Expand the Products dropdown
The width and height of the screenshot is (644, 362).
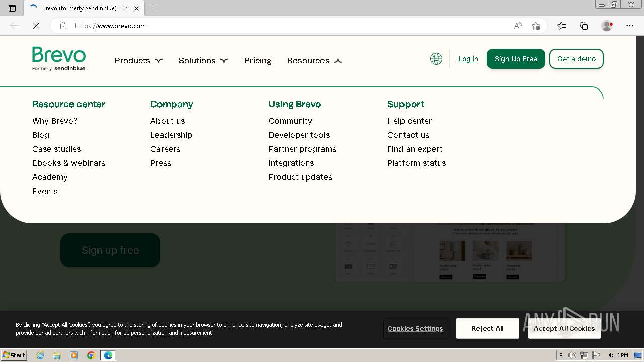(138, 60)
